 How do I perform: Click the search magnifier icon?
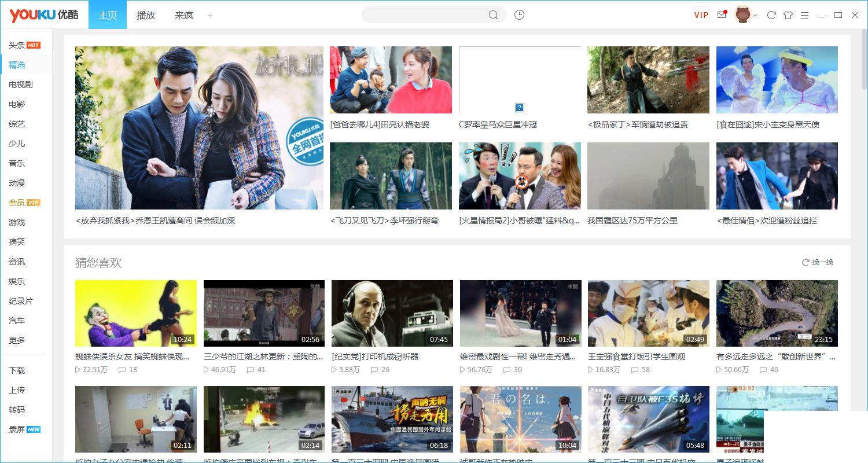pyautogui.click(x=493, y=15)
